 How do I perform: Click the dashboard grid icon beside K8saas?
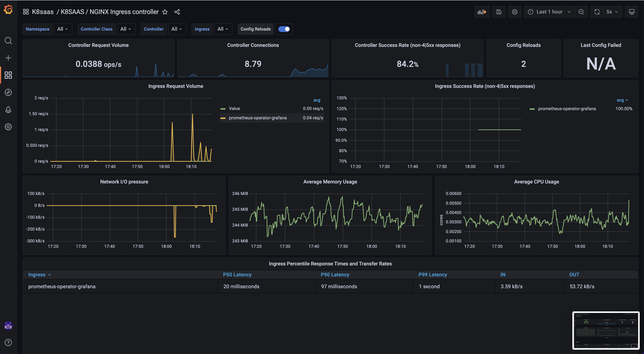[x=26, y=12]
